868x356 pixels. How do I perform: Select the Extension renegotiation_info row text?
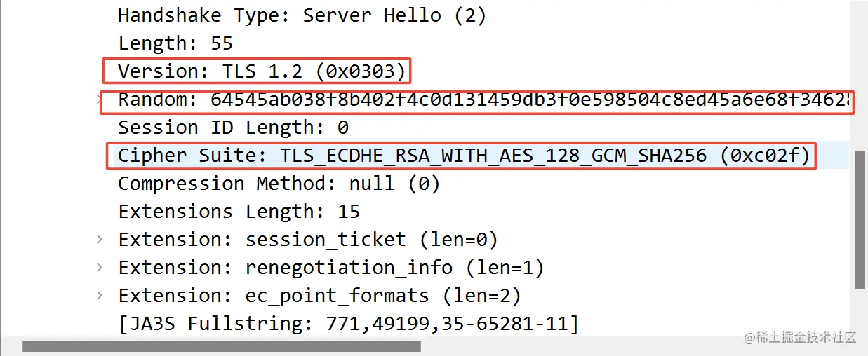331,268
